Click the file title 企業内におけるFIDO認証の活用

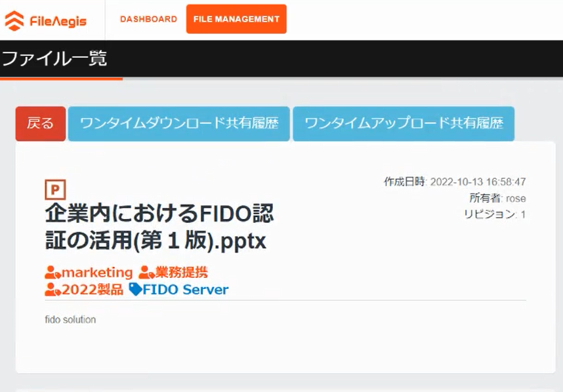pyautogui.click(x=159, y=227)
